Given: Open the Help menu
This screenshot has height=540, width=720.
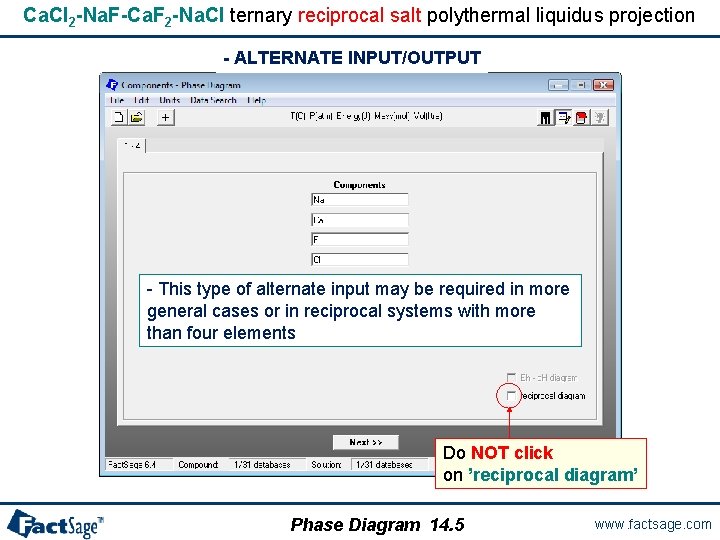Looking at the screenshot, I should click(256, 100).
